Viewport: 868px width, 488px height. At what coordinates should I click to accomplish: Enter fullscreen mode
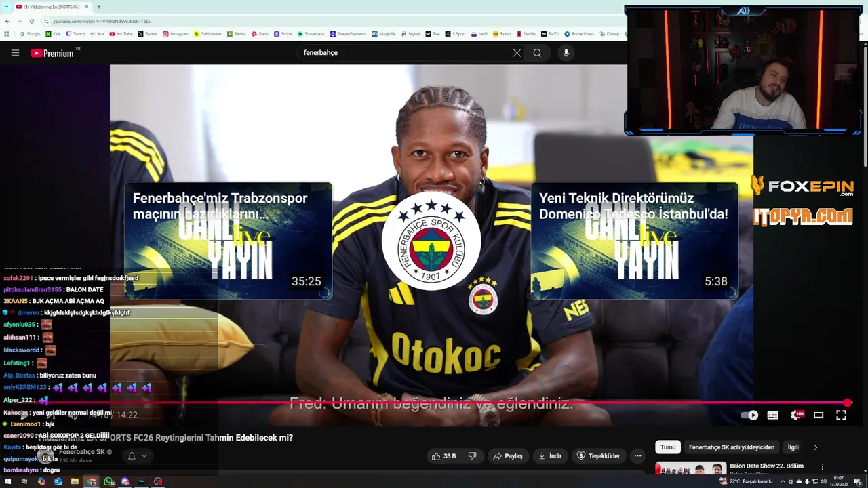click(841, 415)
